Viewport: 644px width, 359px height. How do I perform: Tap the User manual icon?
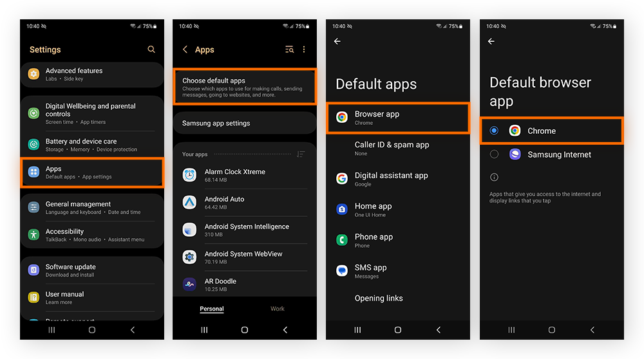pos(33,297)
